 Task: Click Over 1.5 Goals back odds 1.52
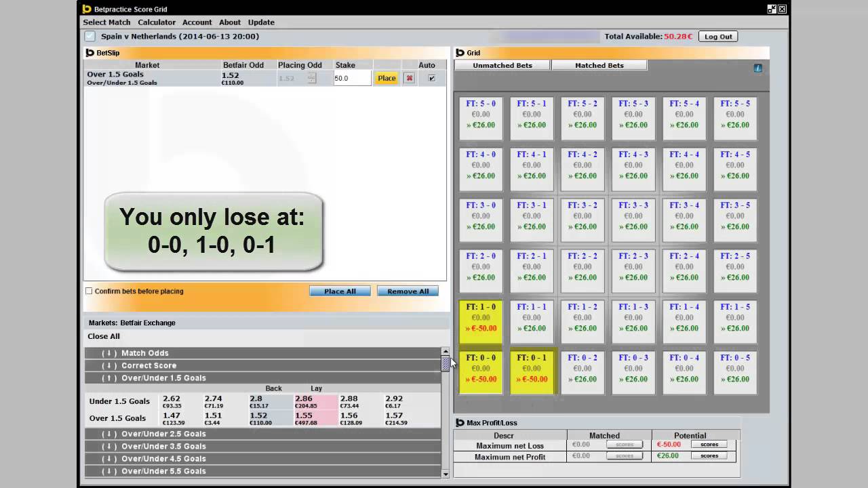click(271, 418)
